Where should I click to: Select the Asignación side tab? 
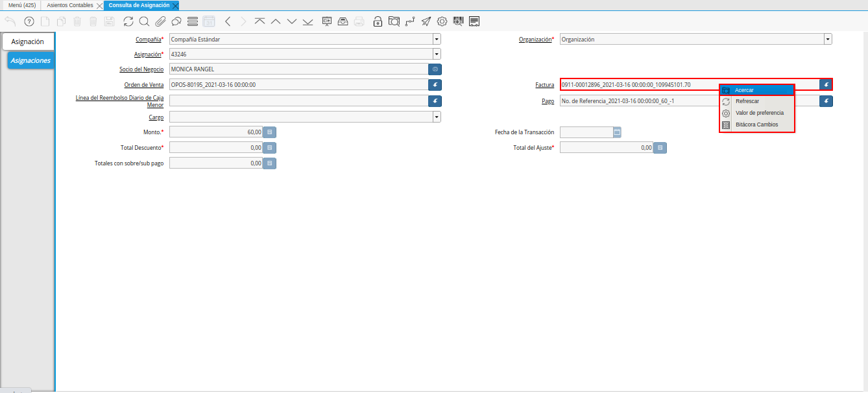coord(28,42)
